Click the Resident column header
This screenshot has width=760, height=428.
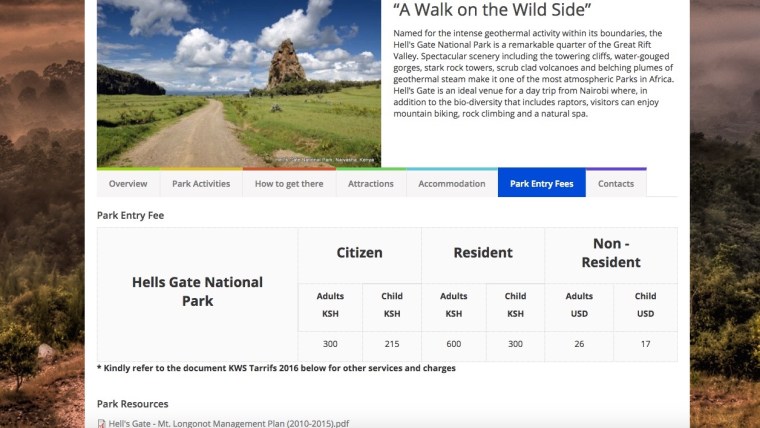click(x=483, y=253)
